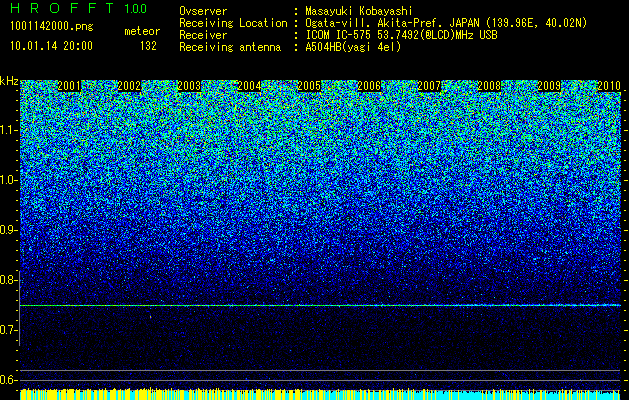The height and width of the screenshot is (400, 629).
Task: Click the 2008 time marker label
Action: tap(489, 86)
